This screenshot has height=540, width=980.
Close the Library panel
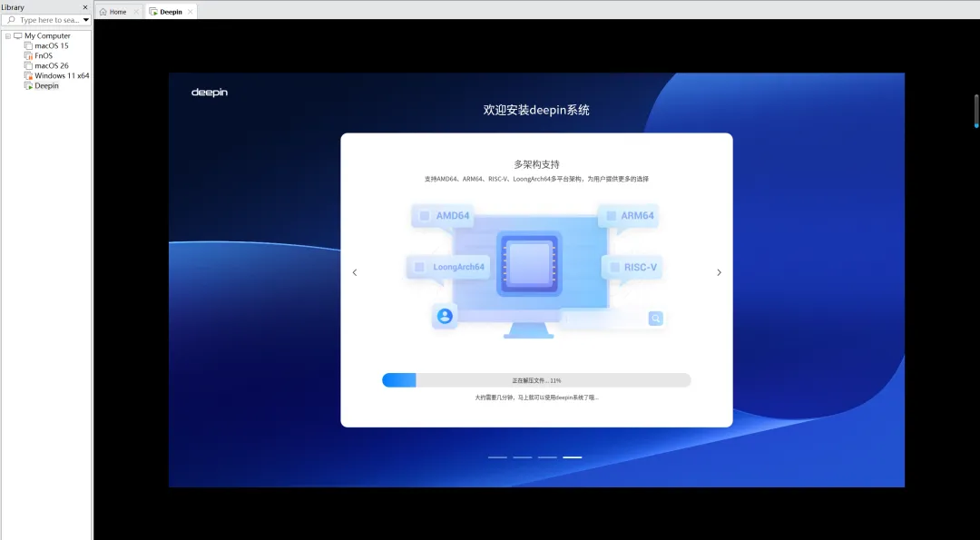[85, 7]
